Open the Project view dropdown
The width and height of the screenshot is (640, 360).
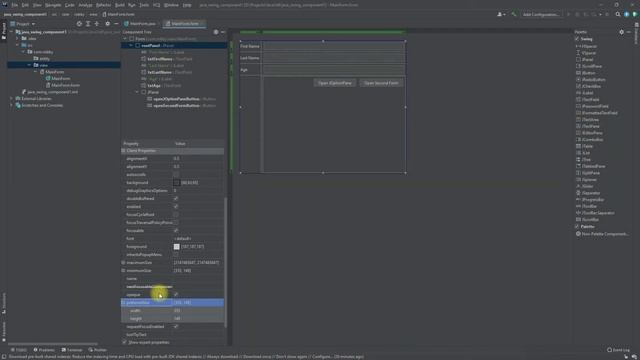[23, 24]
